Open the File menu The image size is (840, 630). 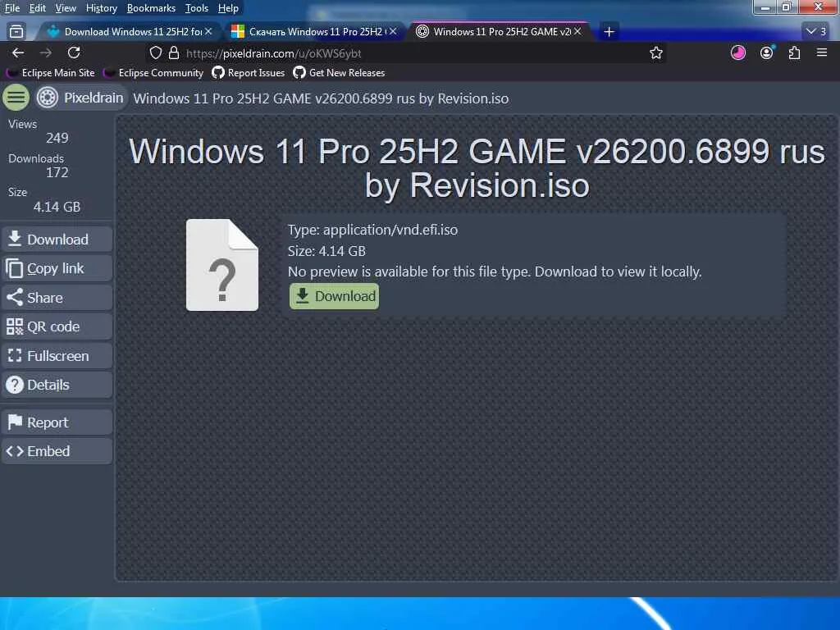12,8
